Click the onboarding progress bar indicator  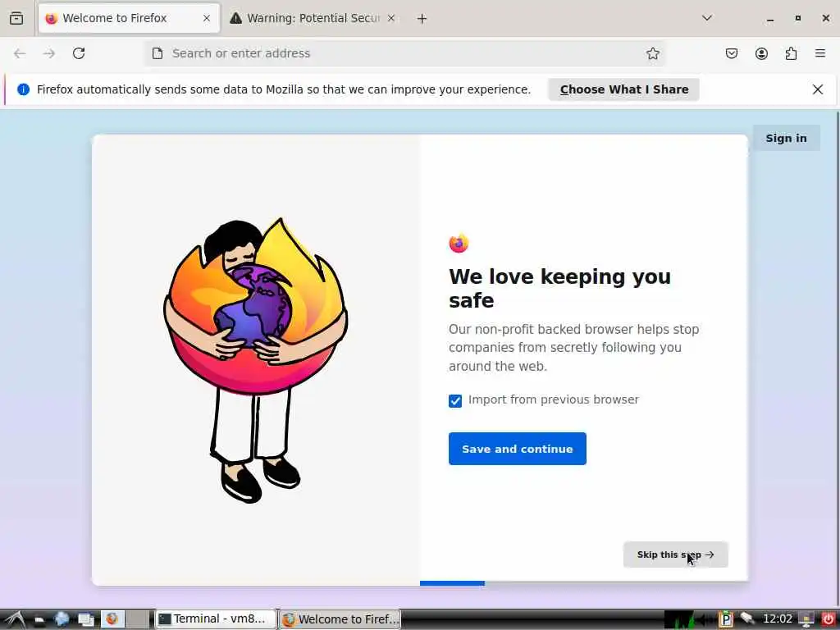[452, 583]
